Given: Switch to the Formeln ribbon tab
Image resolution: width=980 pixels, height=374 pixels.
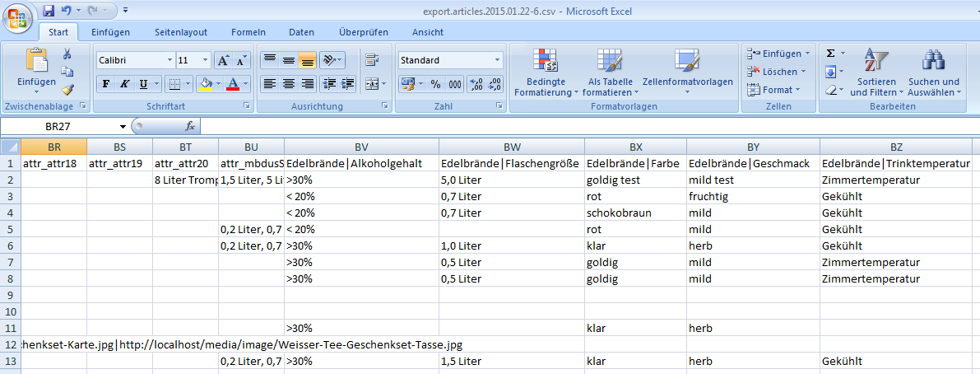Looking at the screenshot, I should click(x=248, y=32).
